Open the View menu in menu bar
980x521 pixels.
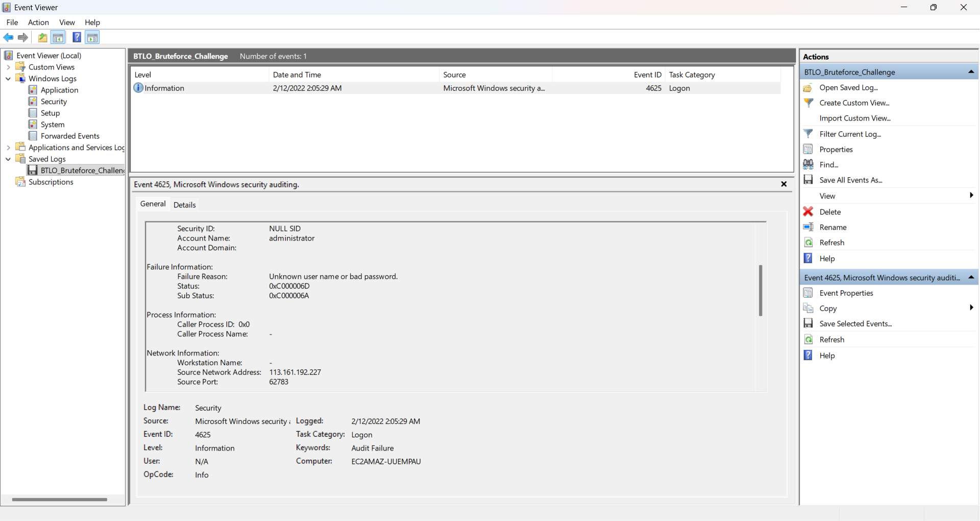[67, 22]
